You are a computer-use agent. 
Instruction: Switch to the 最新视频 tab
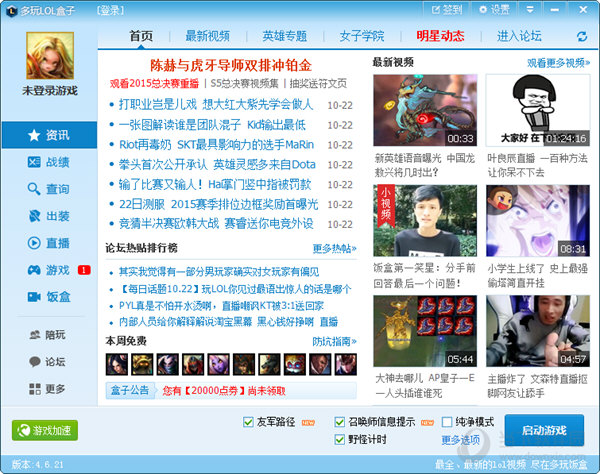tap(207, 36)
